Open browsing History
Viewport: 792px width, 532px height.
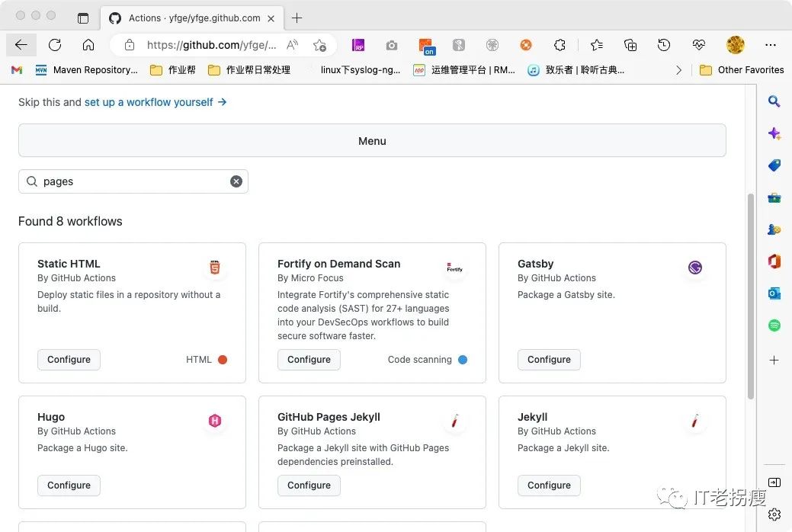click(664, 45)
